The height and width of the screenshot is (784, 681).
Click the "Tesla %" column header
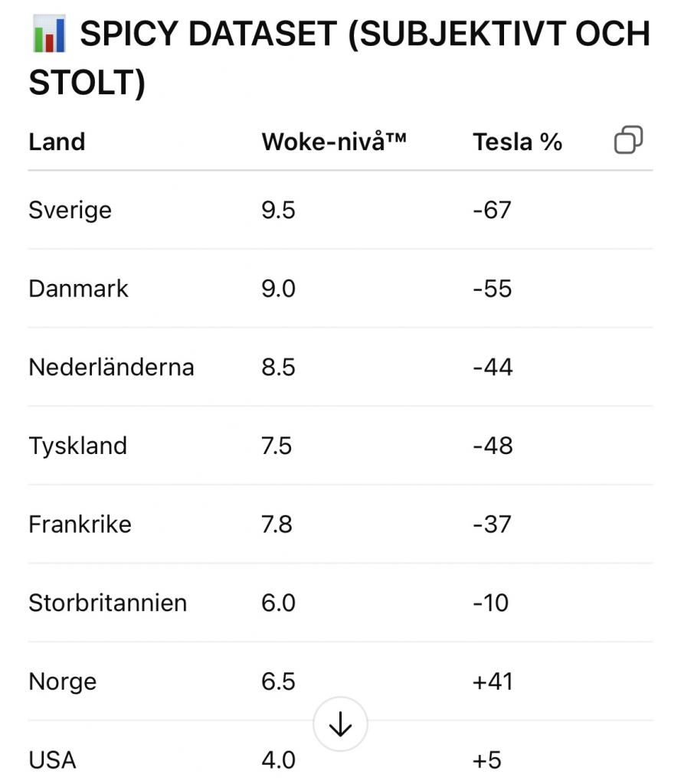517,142
